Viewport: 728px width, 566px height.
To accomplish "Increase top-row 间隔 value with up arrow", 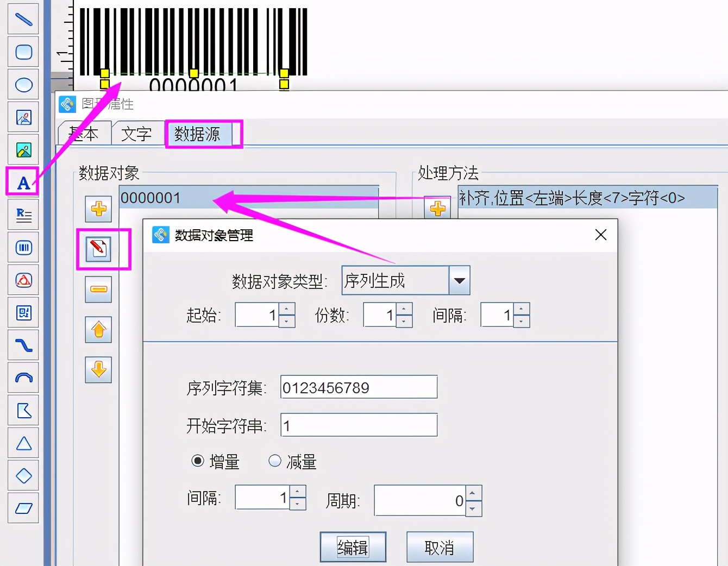I will coord(522,309).
